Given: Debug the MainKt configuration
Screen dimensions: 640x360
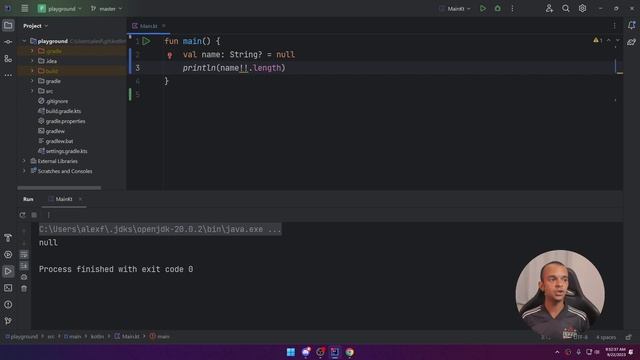Looking at the screenshot, I should (498, 9).
